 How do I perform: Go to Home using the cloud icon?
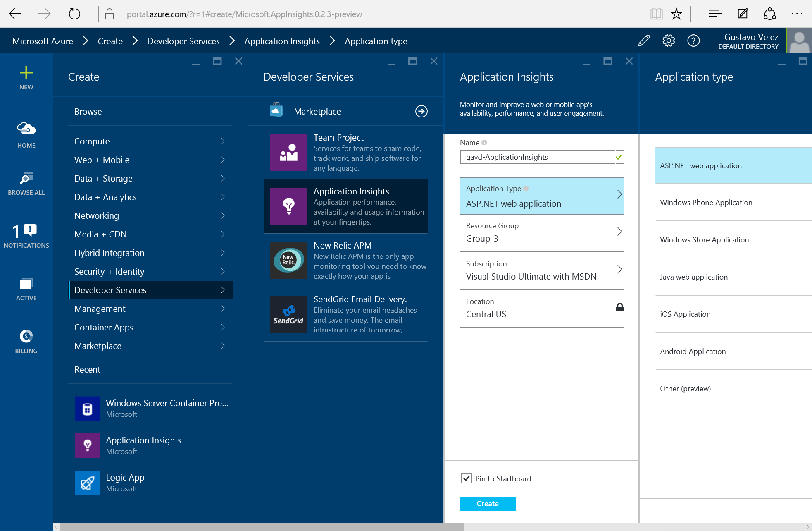(26, 129)
